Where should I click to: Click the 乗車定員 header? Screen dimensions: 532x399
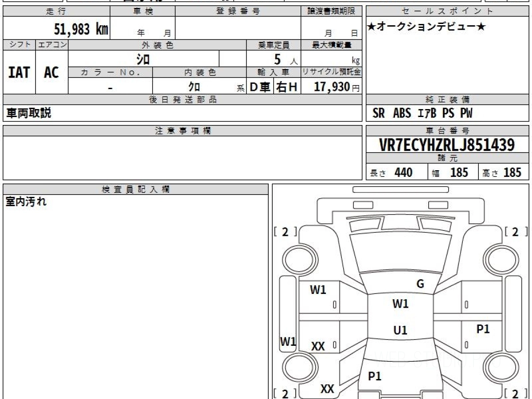[x=274, y=45]
